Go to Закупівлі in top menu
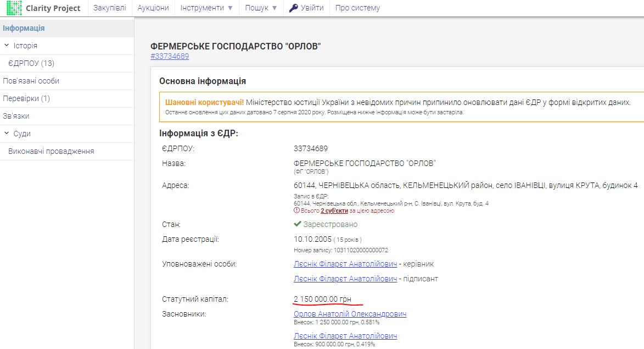This screenshot has width=644, height=349. (109, 8)
